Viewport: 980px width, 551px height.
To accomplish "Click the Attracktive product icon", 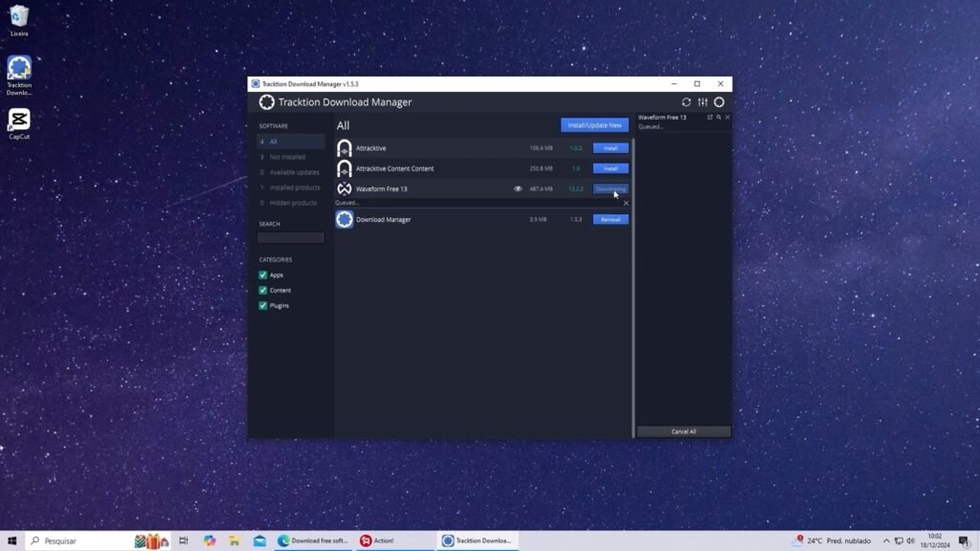I will click(345, 148).
